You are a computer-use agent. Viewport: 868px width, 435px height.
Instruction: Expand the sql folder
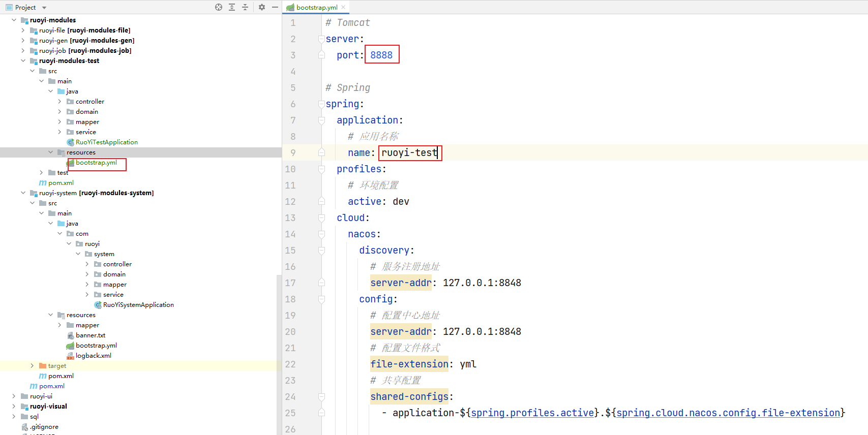tap(14, 416)
